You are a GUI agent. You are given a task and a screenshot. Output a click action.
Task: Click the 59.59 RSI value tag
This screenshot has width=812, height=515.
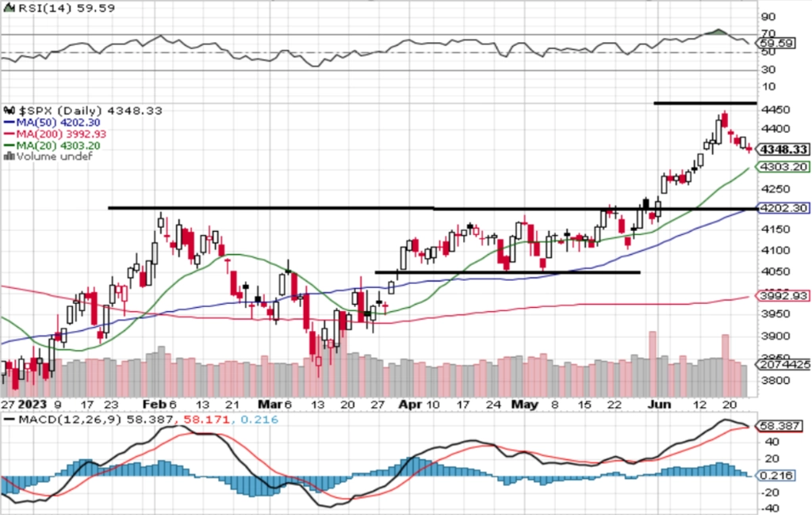777,43
